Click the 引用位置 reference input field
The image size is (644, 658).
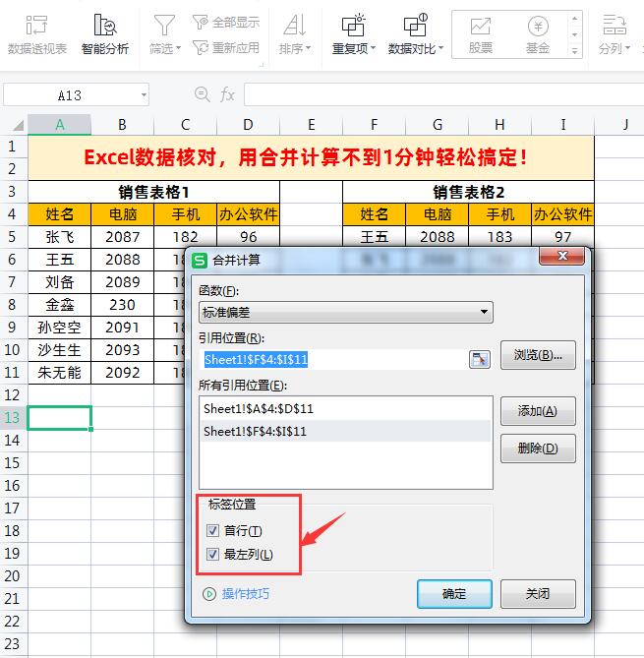tap(332, 360)
